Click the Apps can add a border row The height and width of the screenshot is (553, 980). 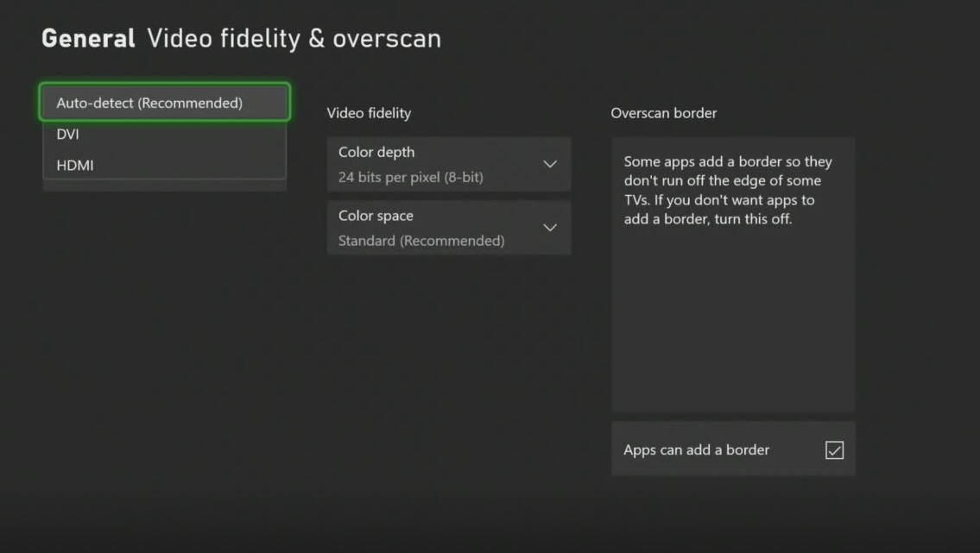tap(733, 449)
